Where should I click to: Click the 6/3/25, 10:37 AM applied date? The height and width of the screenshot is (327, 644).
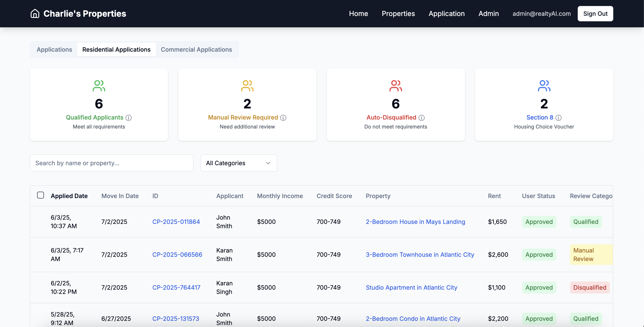pos(64,222)
